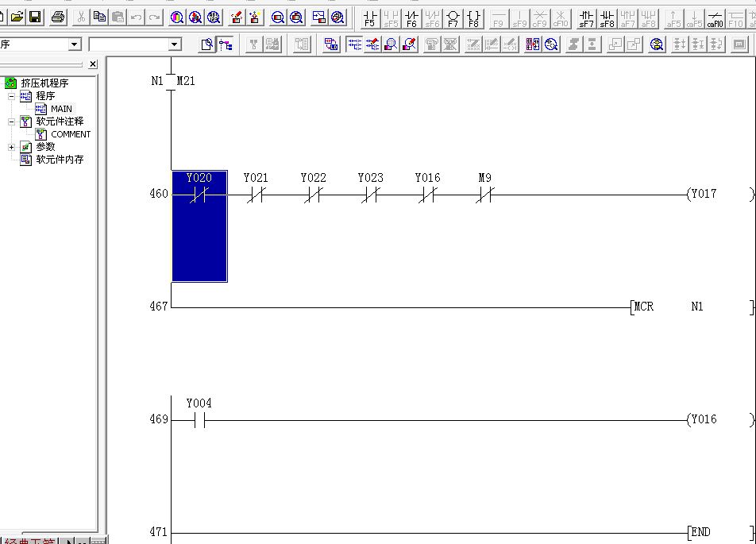756x544 pixels.
Task: Insert normally closed contact with F6
Action: tap(411, 17)
